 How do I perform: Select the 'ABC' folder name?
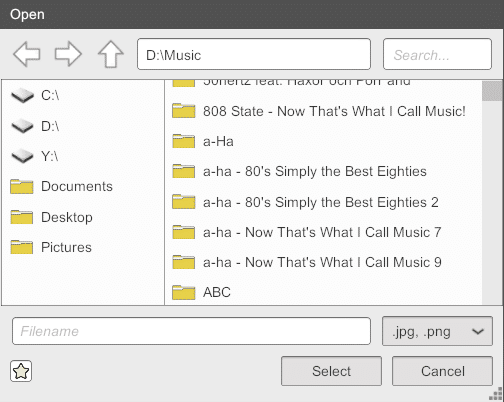point(217,292)
